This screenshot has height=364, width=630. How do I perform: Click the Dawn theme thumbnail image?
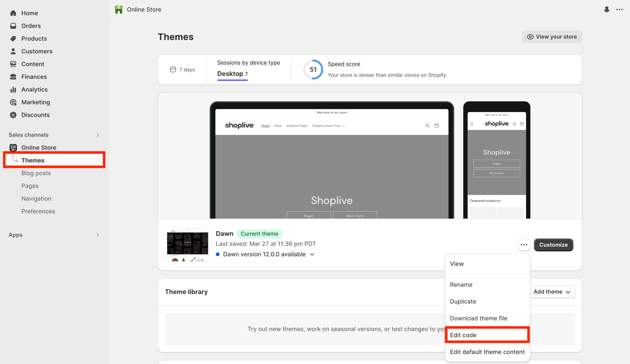(x=188, y=245)
